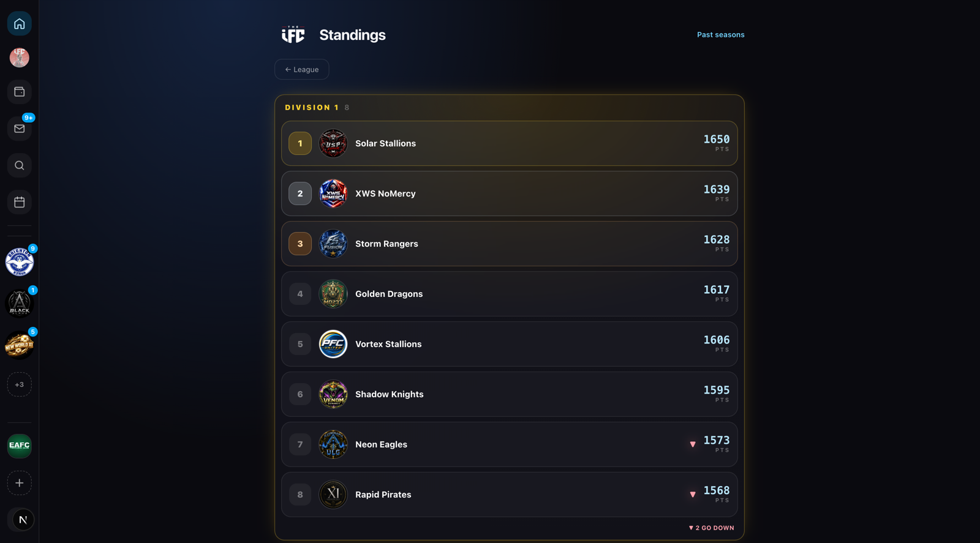The image size is (980, 543).
Task: Click the XWS NoMercy team logo
Action: coord(333,193)
